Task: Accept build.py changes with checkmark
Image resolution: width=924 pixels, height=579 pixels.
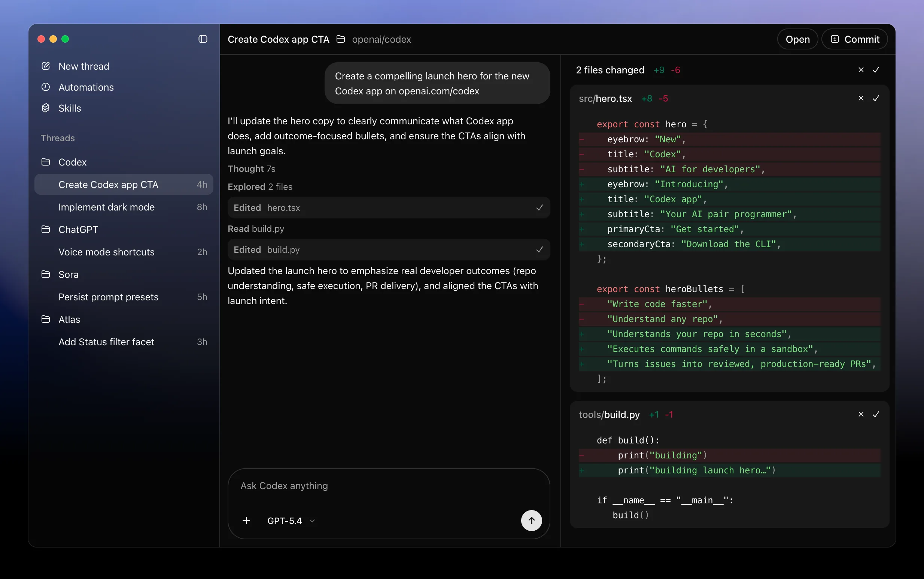Action: point(876,414)
